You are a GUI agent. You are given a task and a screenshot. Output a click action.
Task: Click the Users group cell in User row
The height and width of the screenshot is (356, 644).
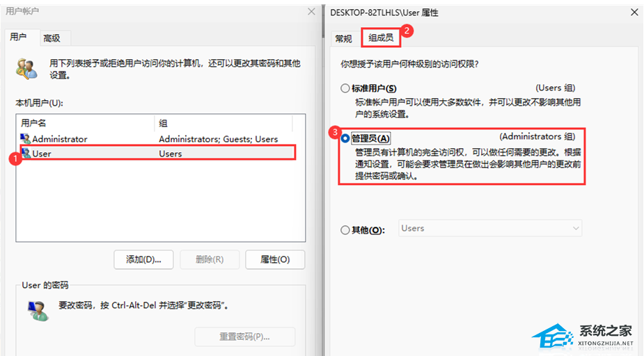(x=171, y=154)
